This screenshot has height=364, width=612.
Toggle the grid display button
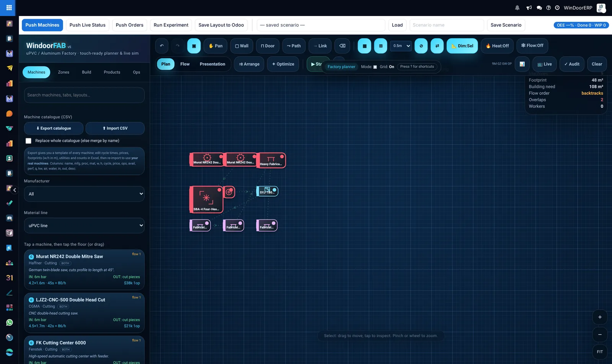(381, 46)
